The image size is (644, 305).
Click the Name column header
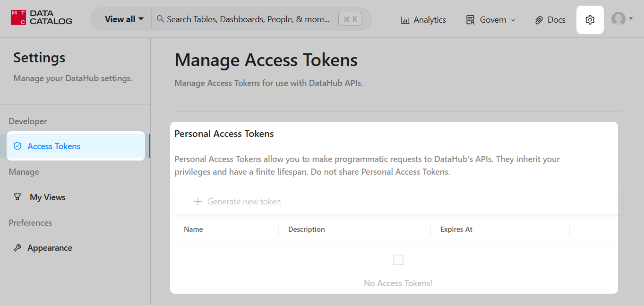pos(193,229)
